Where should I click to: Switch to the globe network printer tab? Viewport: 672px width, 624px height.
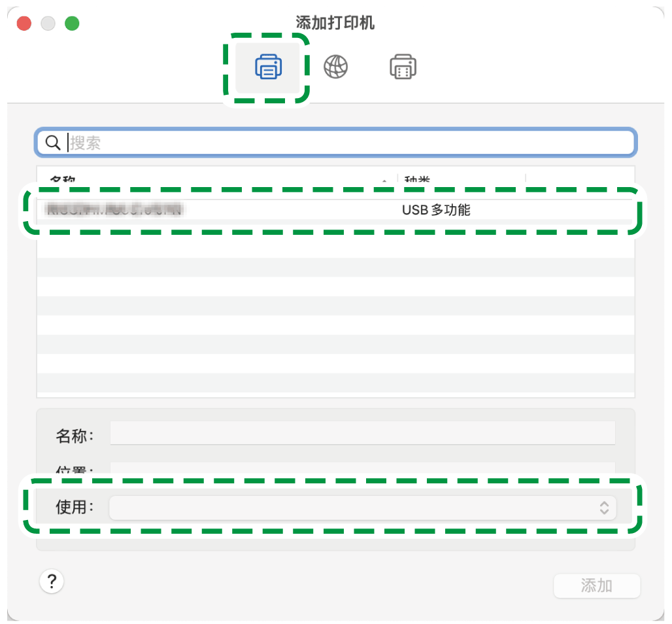coord(336,66)
